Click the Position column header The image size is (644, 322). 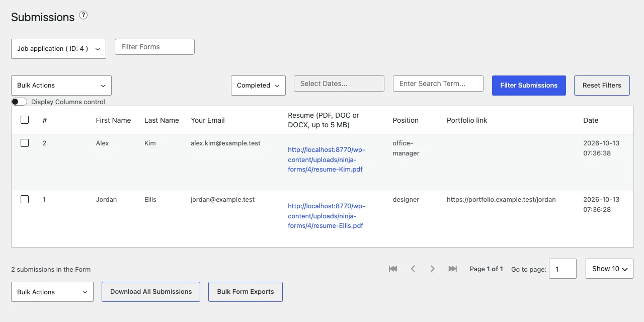tap(406, 120)
